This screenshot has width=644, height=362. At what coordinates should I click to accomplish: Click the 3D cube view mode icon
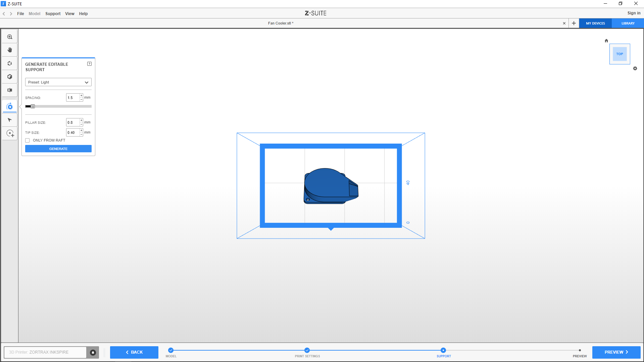click(x=10, y=77)
